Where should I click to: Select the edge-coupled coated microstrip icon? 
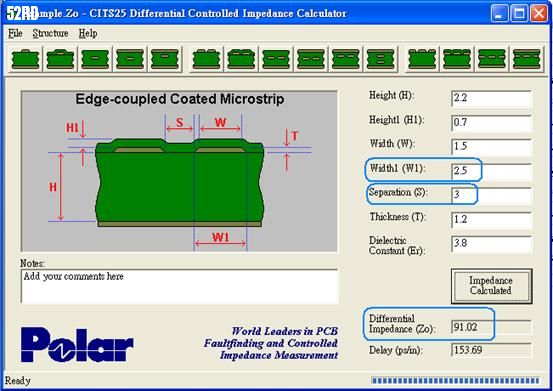tap(242, 59)
